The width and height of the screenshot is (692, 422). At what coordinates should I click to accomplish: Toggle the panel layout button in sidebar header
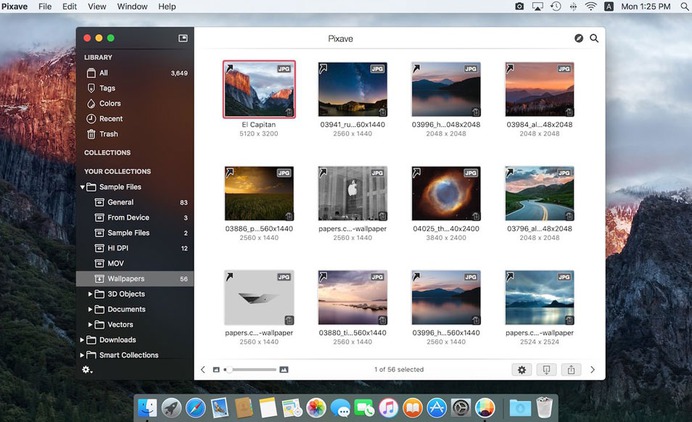pos(183,38)
